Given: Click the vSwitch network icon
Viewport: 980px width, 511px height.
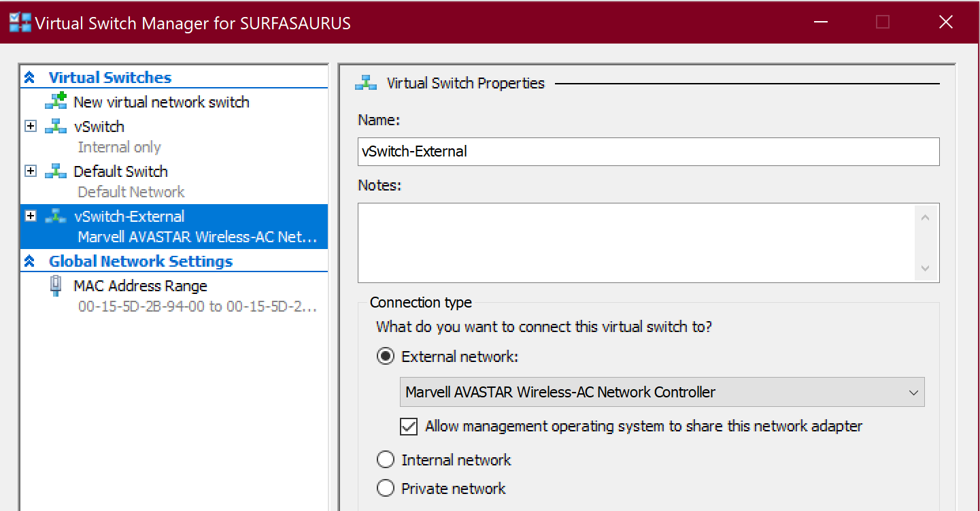Looking at the screenshot, I should tap(56, 127).
